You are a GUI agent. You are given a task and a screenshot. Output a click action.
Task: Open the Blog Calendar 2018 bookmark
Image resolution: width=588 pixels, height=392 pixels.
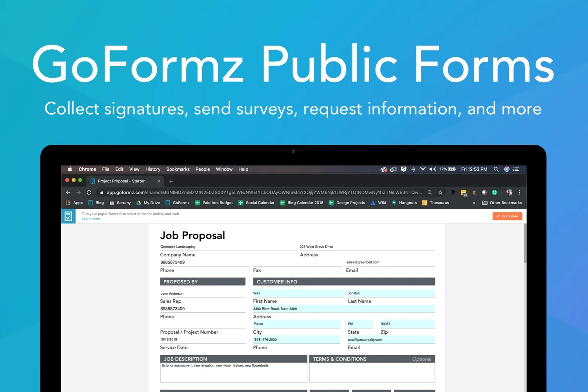point(301,203)
